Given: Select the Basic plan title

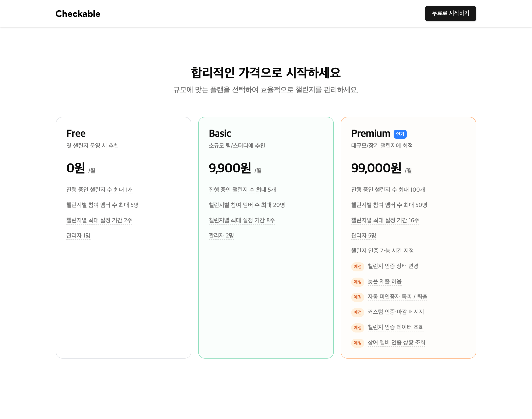Looking at the screenshot, I should coord(220,133).
